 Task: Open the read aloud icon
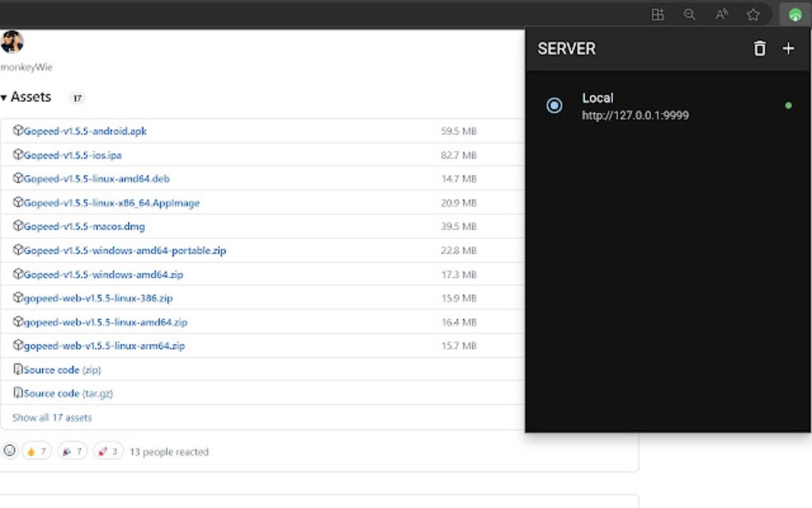[x=722, y=14]
